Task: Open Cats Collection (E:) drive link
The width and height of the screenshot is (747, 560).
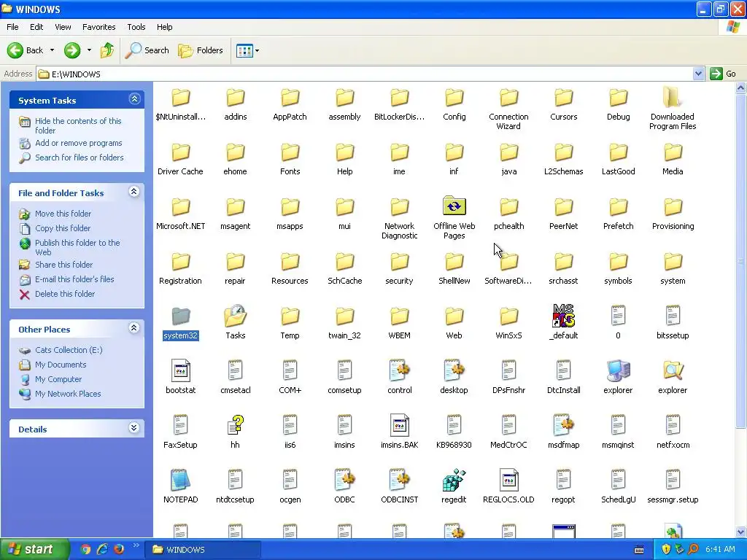Action: (x=69, y=350)
